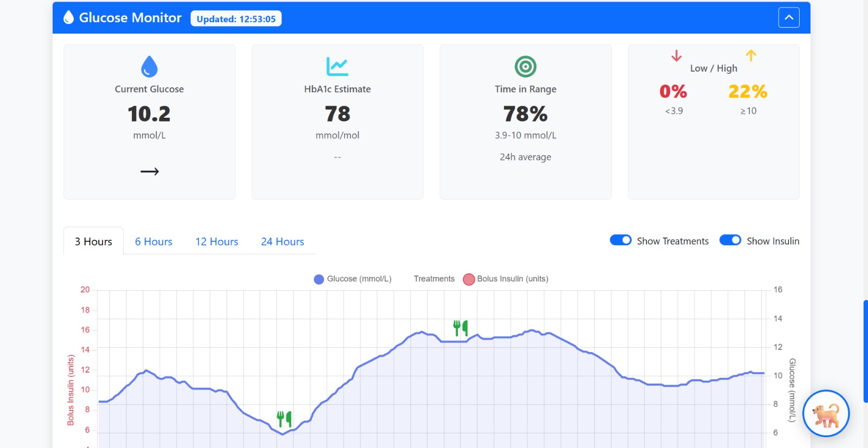
Task: Click the Time in Range target icon
Action: 525,67
